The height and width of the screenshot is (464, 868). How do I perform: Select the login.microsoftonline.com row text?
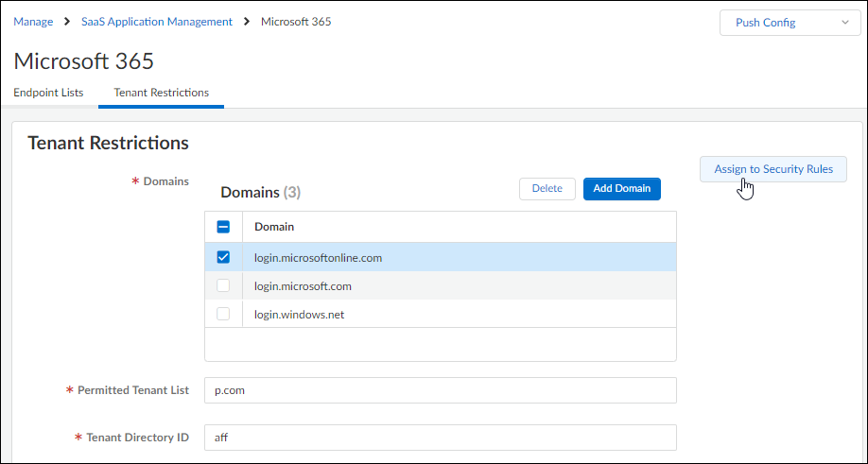pyautogui.click(x=318, y=257)
